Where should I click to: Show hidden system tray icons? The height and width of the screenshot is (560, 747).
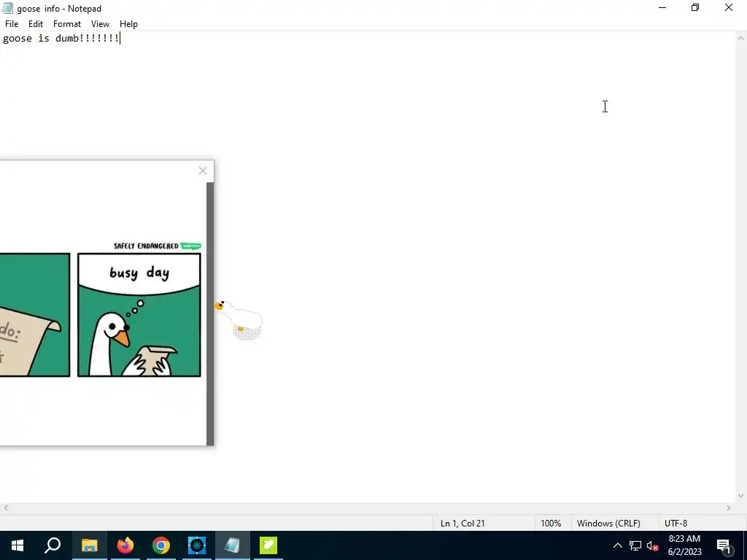[x=617, y=545]
